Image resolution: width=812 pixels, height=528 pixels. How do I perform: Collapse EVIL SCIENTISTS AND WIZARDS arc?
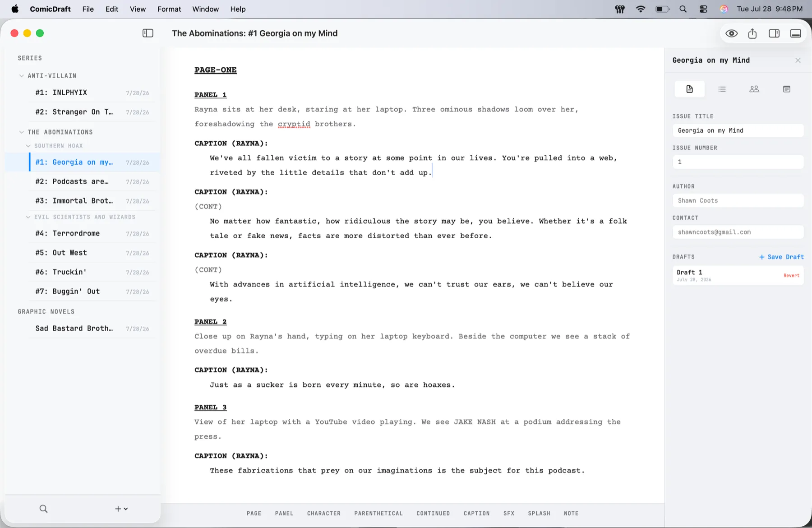pyautogui.click(x=28, y=217)
